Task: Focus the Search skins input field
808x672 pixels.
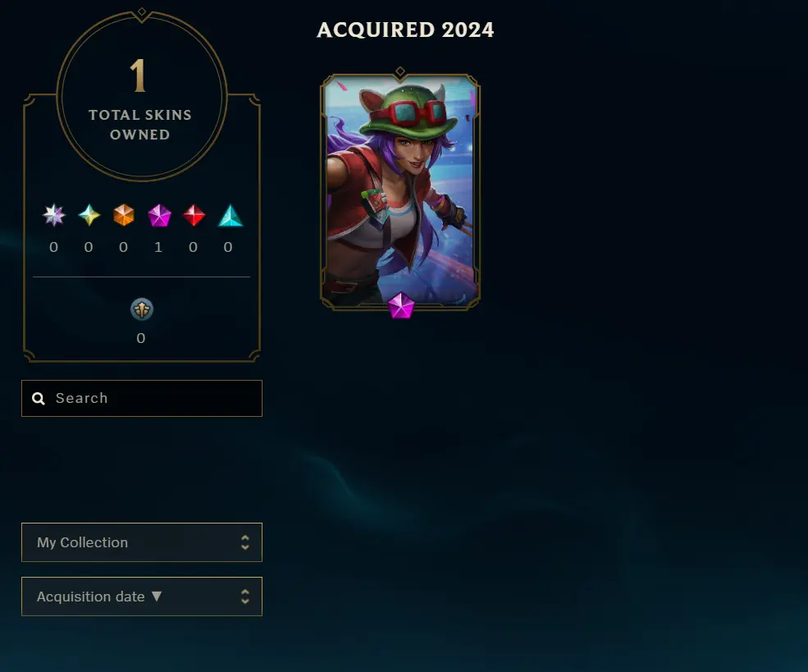Action: [x=142, y=398]
